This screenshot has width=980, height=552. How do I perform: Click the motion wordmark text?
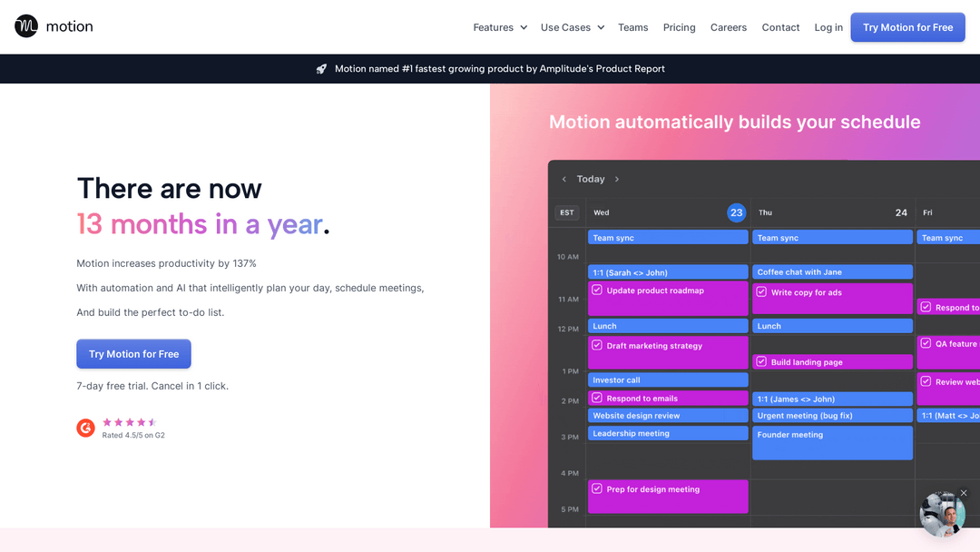coord(69,26)
